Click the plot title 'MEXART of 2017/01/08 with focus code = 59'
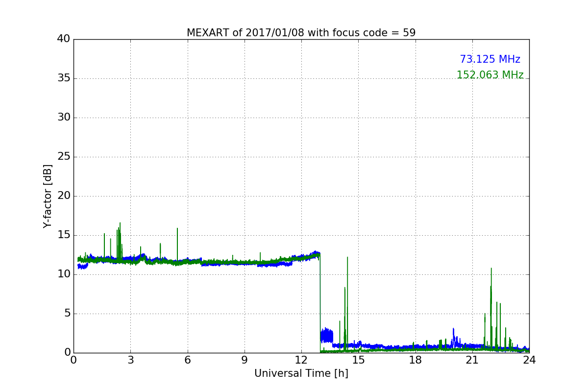The width and height of the screenshot is (588, 392). click(x=301, y=33)
